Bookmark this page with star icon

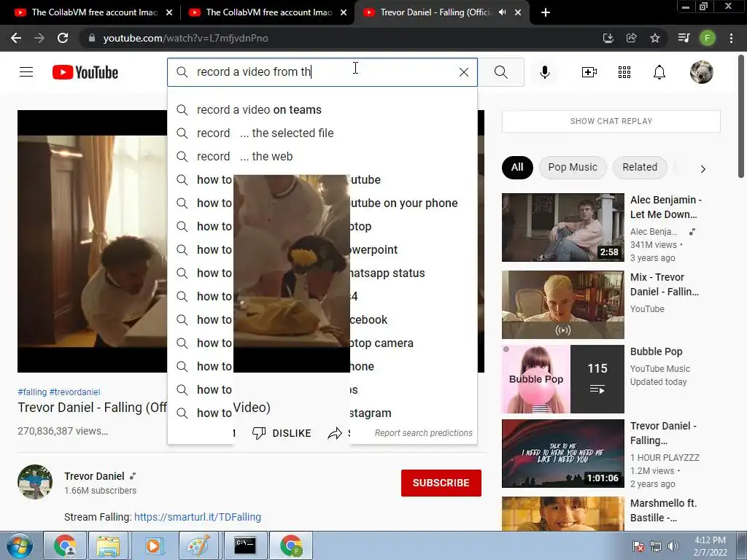tap(655, 38)
